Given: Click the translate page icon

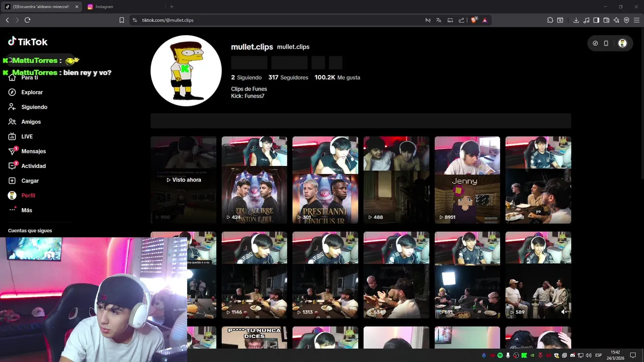Looking at the screenshot, I should (439, 20).
